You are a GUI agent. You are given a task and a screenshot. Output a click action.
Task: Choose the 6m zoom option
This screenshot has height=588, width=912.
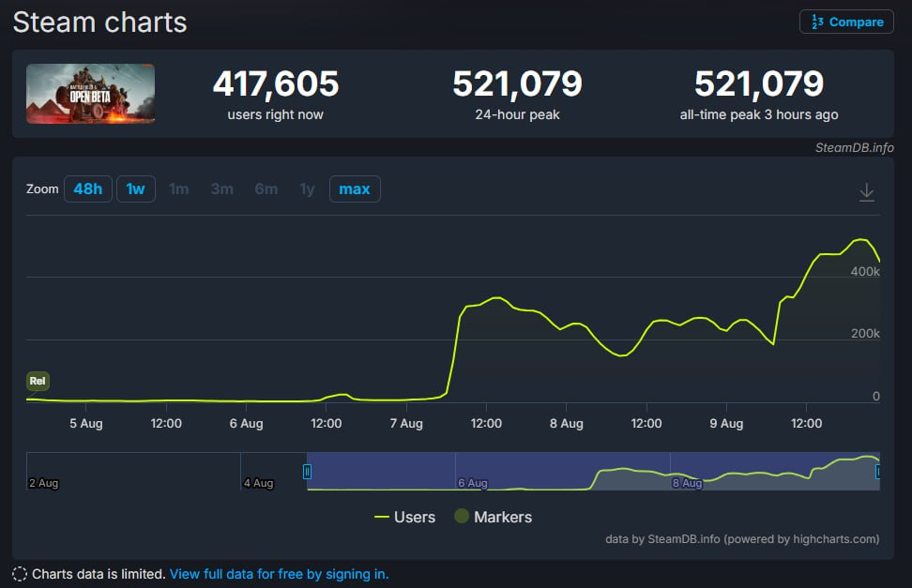tap(266, 189)
